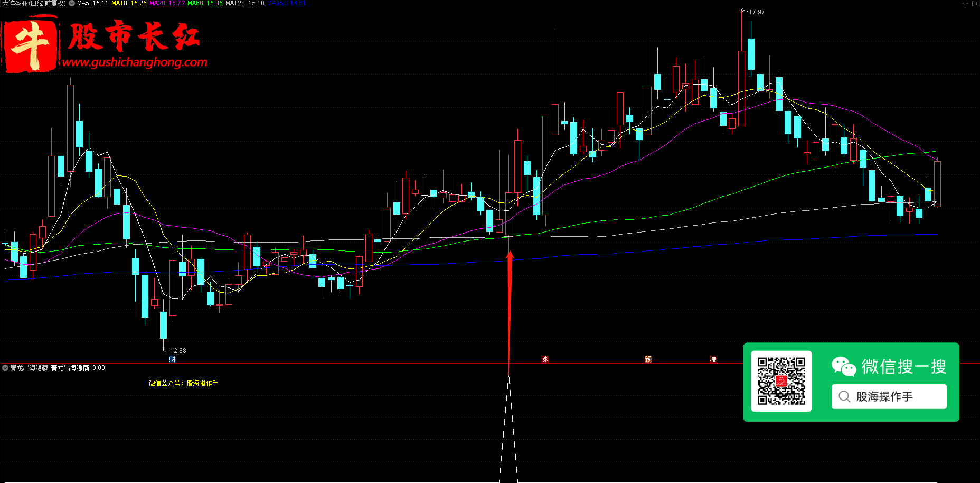Open the www.gushichanghong.com link
The height and width of the screenshot is (483, 980).
pos(135,62)
